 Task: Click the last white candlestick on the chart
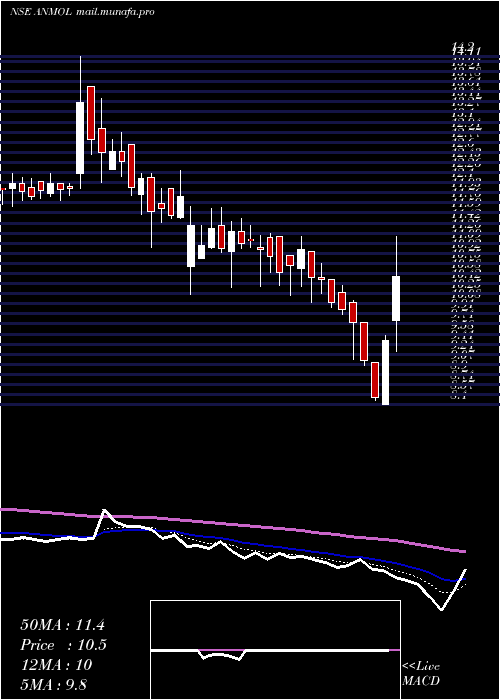[396, 298]
